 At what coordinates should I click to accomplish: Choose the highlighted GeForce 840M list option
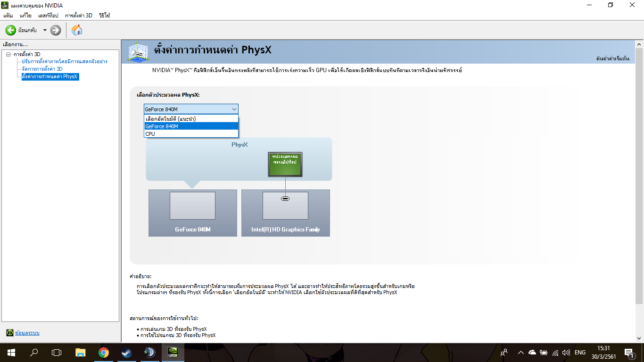pos(191,126)
